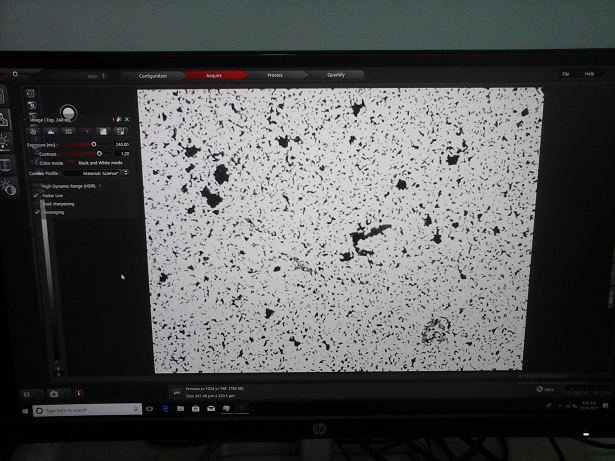This screenshot has width=615, height=461.
Task: Open the File menu
Action: click(x=566, y=74)
